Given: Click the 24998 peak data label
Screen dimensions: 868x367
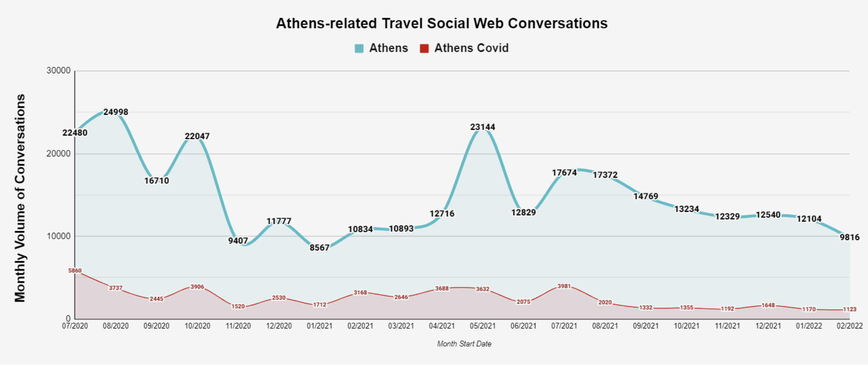Looking at the screenshot, I should [116, 112].
